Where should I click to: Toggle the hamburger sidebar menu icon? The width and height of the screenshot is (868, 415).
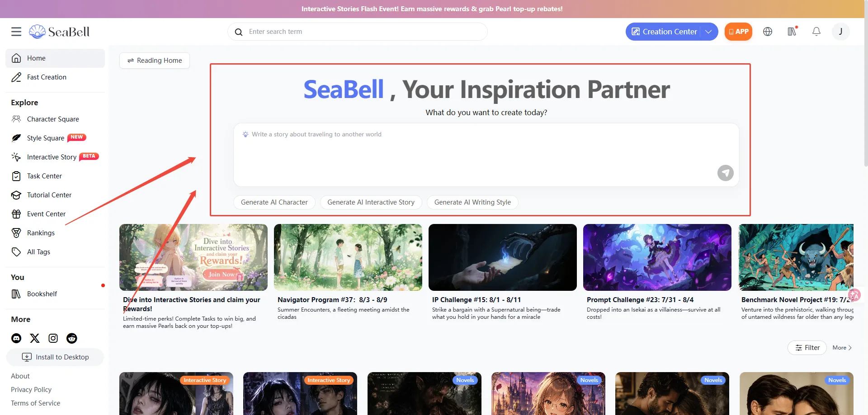tap(16, 32)
